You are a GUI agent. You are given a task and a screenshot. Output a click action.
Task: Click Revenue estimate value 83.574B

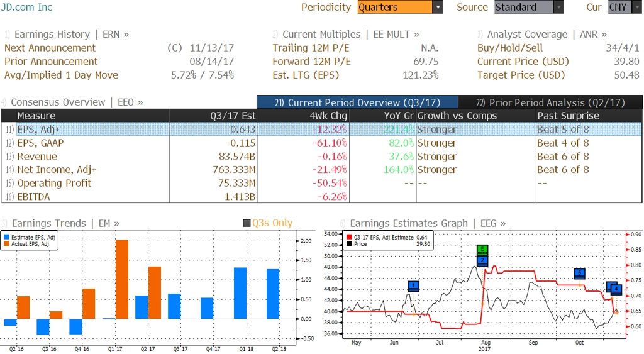click(237, 157)
